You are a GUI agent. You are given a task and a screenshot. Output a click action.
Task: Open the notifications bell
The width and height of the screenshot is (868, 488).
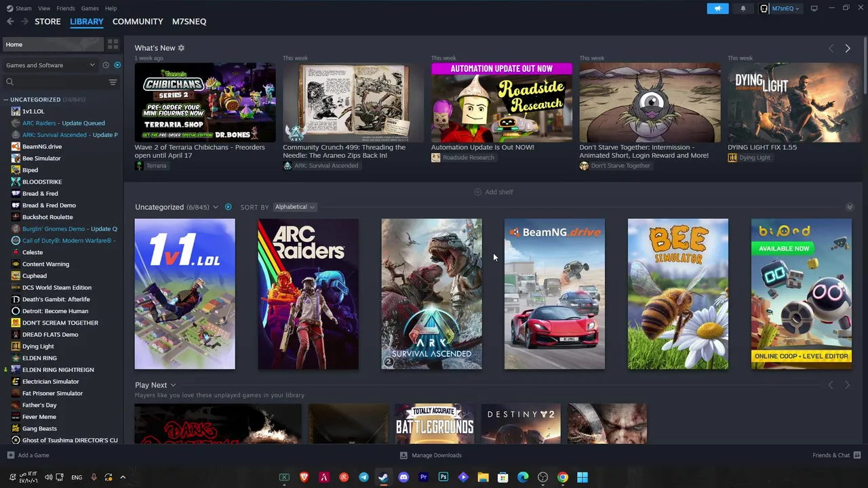743,8
